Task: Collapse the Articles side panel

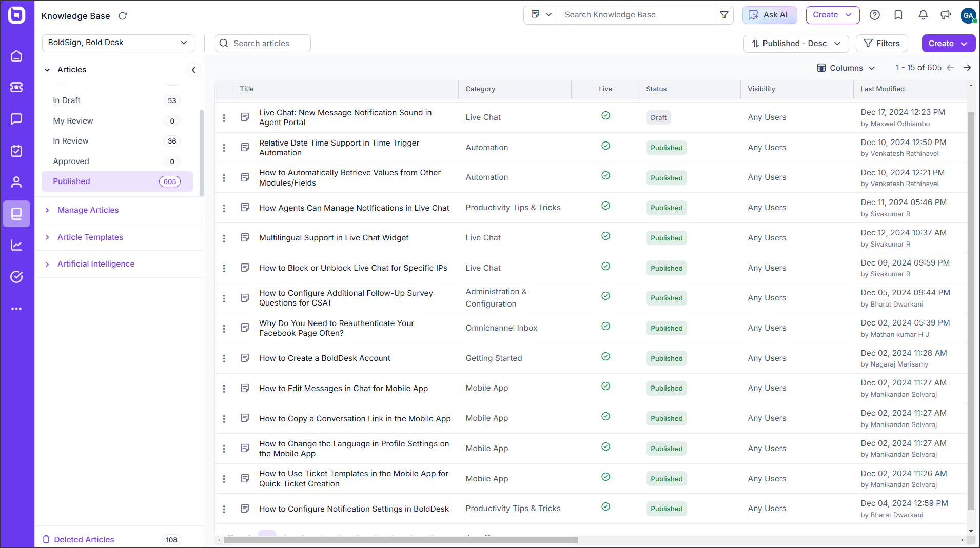Action: [x=193, y=70]
